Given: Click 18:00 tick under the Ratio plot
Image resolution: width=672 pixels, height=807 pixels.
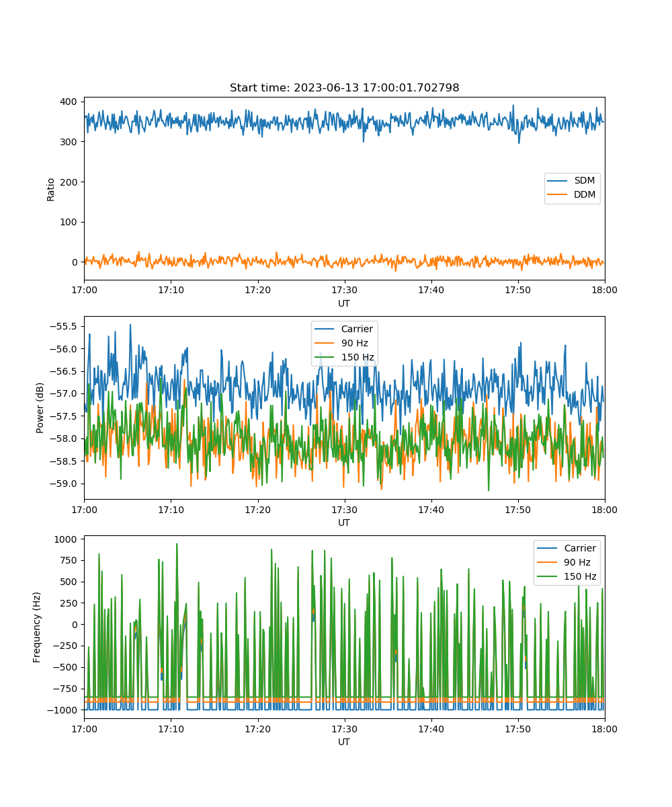Looking at the screenshot, I should pyautogui.click(x=605, y=290).
